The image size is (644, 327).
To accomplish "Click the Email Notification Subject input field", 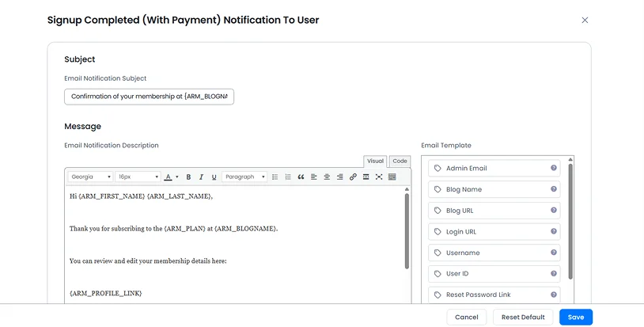I will pyautogui.click(x=149, y=97).
